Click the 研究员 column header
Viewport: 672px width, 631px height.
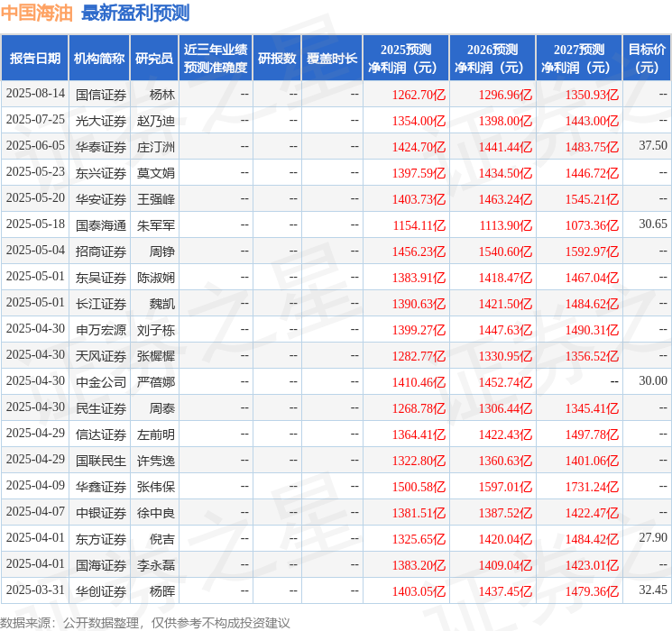point(154,59)
